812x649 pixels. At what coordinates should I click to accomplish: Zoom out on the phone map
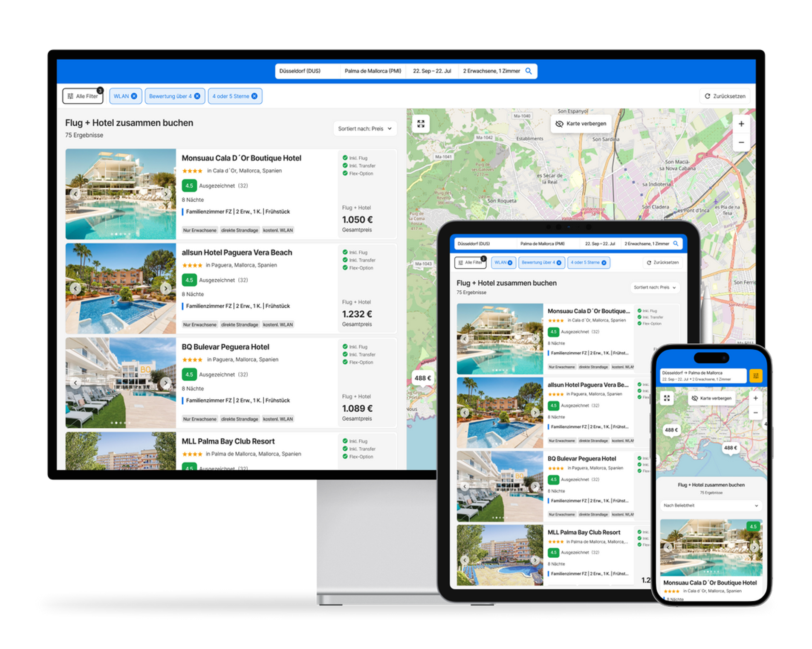coord(755,412)
